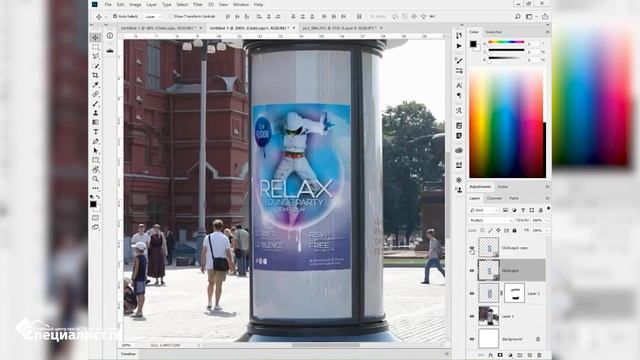This screenshot has height=360, width=640.
Task: Hide the masked Layer 1 eye icon
Action: point(472,293)
